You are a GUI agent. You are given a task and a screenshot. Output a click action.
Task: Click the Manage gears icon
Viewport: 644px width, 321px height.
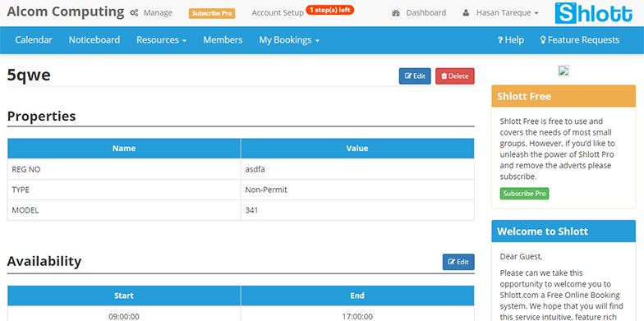pos(134,13)
